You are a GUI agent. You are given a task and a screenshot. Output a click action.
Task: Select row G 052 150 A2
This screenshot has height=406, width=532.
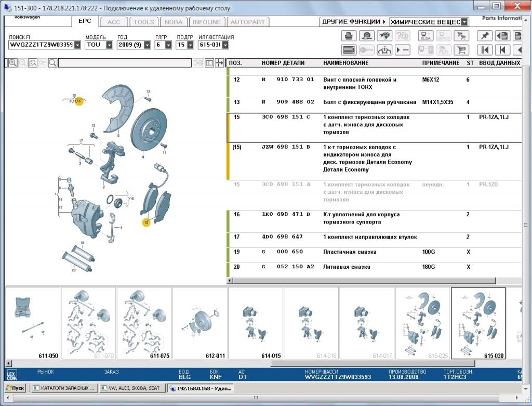[x=375, y=269]
